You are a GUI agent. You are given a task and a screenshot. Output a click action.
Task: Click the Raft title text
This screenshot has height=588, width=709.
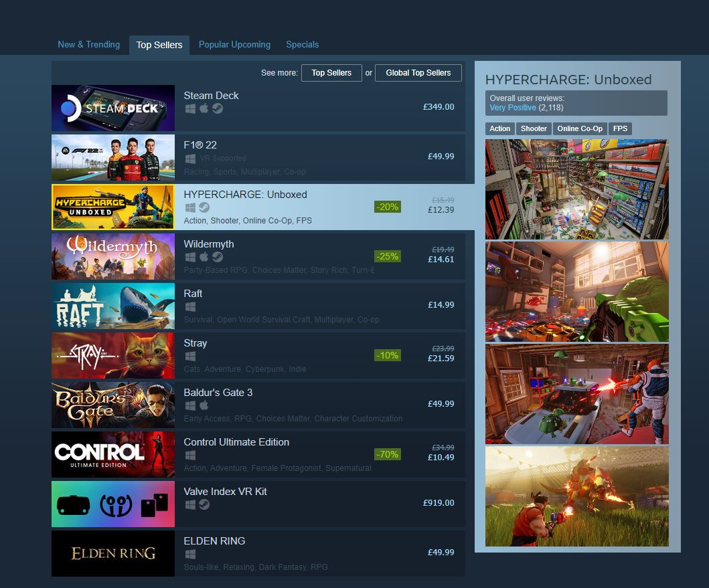[x=193, y=294]
